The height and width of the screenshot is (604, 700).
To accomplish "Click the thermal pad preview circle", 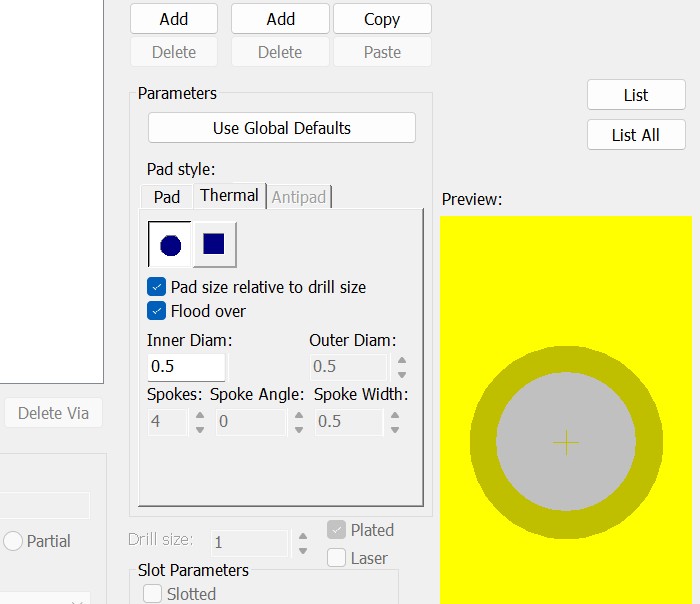I will (x=566, y=442).
